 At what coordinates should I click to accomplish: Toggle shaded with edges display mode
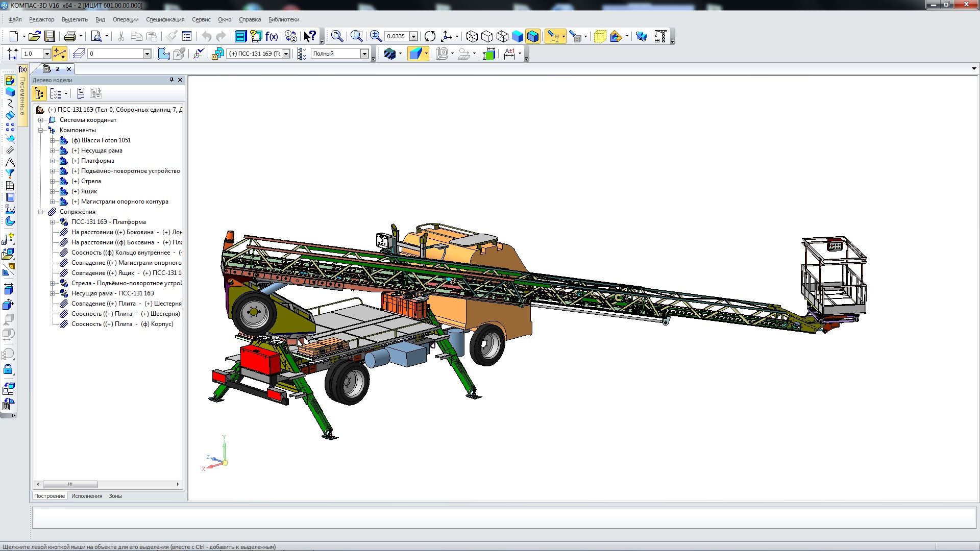tap(533, 36)
